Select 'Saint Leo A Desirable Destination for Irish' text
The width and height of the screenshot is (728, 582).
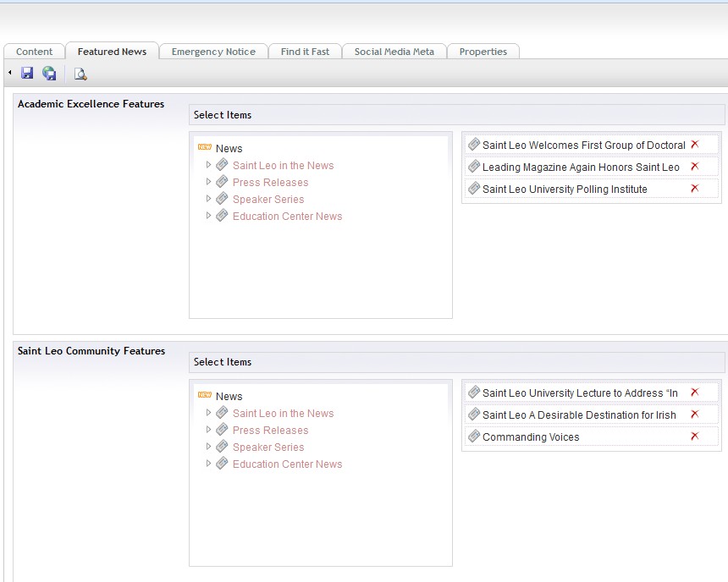coord(579,415)
